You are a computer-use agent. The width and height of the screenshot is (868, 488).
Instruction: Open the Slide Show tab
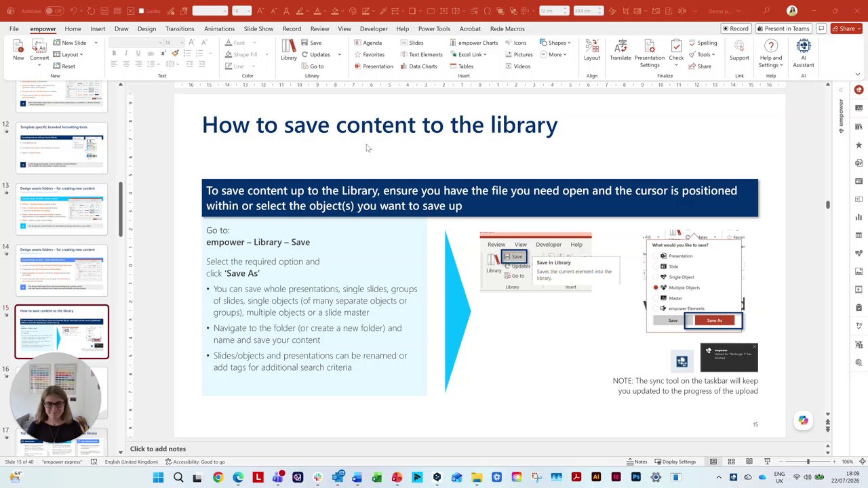pos(258,28)
